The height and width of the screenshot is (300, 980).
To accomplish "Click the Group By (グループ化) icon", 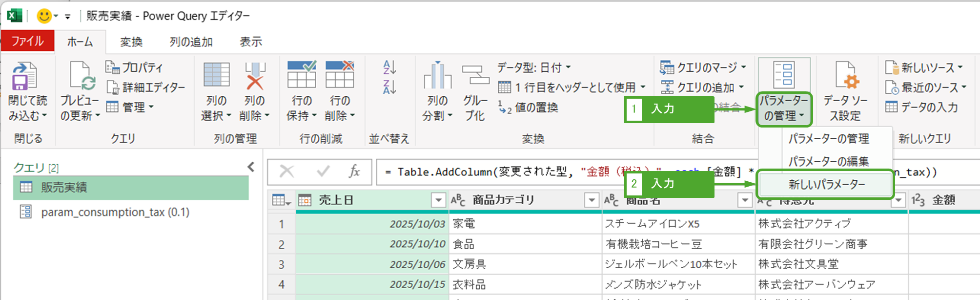I will (475, 76).
